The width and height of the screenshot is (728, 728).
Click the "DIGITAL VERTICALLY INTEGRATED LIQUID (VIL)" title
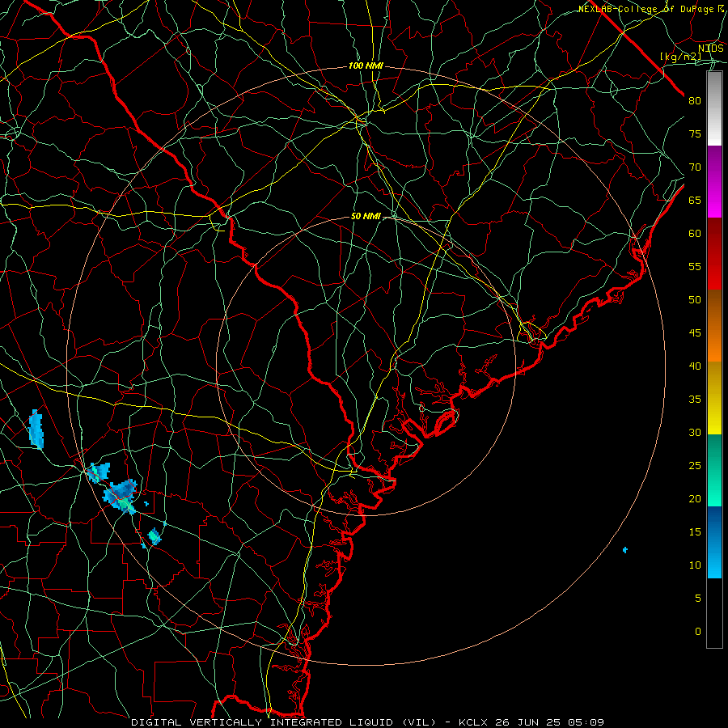pyautogui.click(x=284, y=722)
